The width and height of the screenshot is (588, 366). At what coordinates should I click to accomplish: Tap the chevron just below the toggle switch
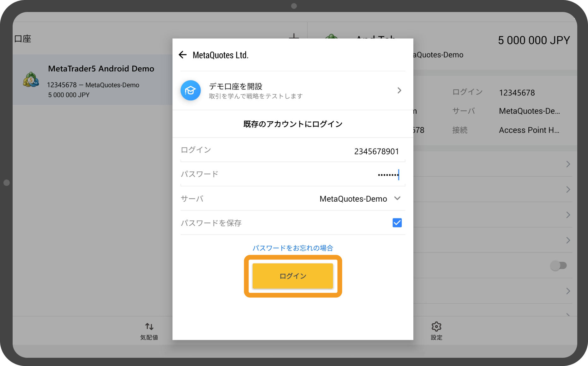tap(568, 291)
